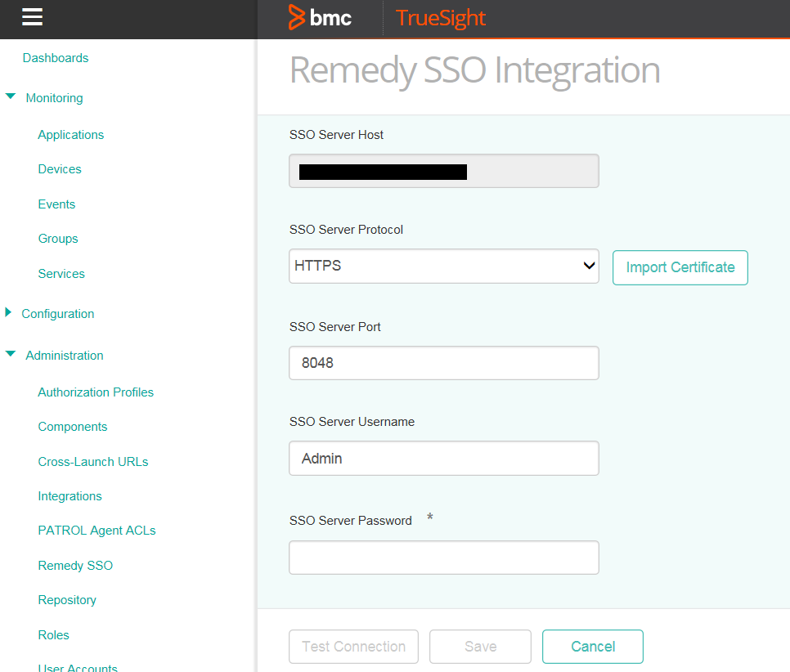Viewport: 790px width, 672px height.
Task: Click the SSO Server Username field
Action: click(443, 459)
